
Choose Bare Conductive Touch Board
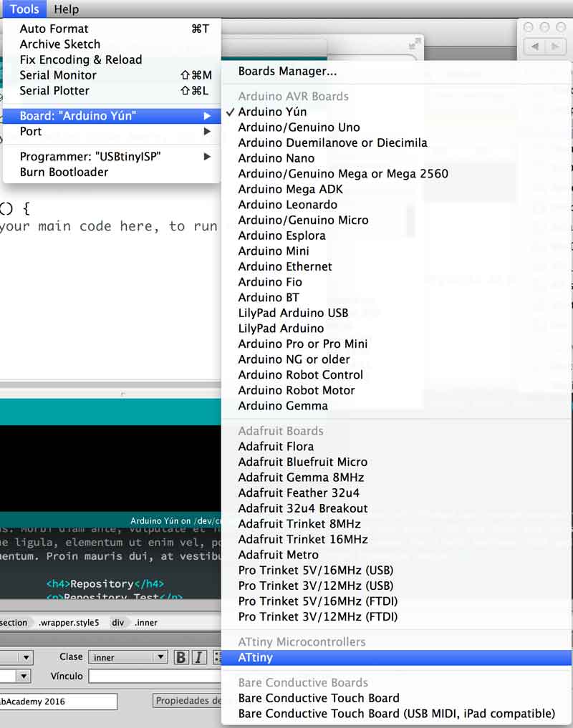(396, 698)
